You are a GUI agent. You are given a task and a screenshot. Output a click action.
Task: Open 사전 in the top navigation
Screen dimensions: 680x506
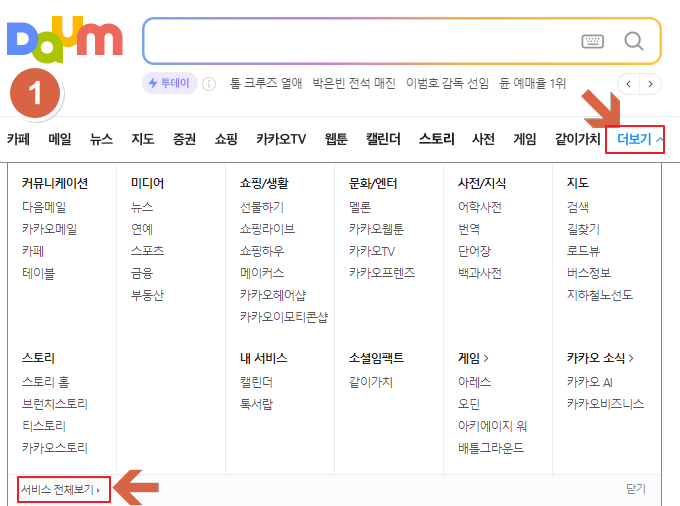click(484, 139)
